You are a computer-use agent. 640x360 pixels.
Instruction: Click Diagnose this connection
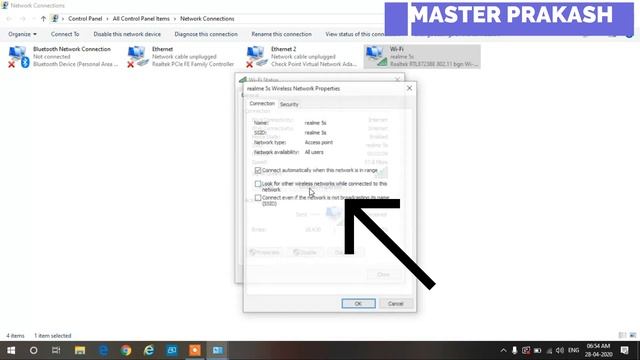[x=206, y=34]
